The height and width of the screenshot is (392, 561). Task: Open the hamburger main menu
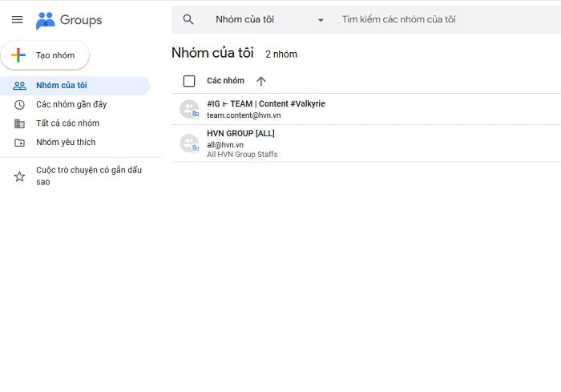tap(17, 20)
